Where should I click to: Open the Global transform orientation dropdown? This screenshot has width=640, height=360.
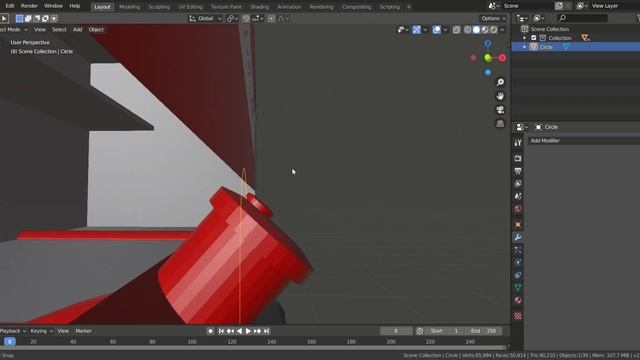tap(205, 18)
